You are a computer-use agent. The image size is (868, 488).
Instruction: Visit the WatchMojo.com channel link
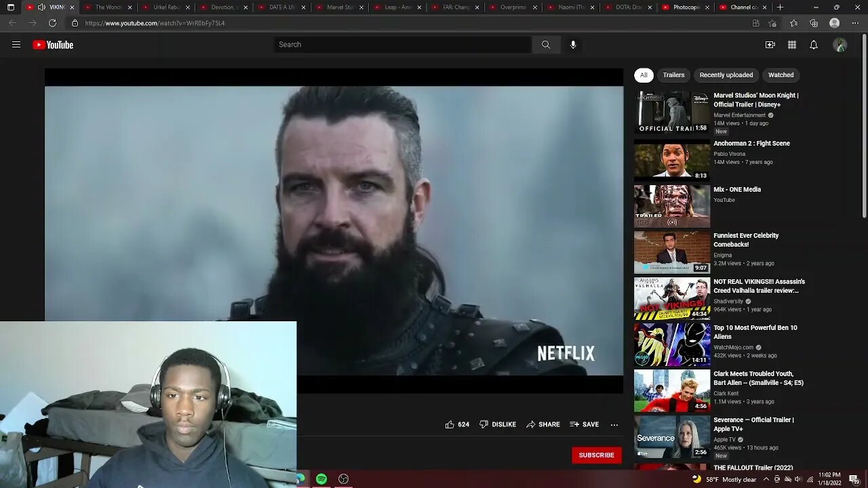(733, 347)
